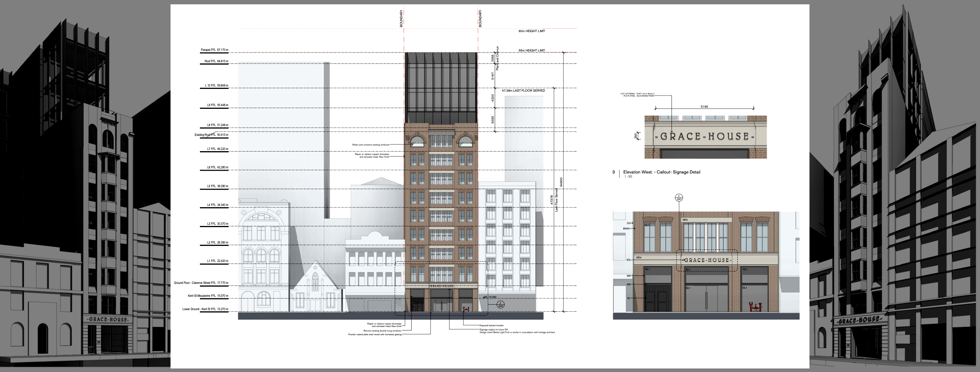This screenshot has height=372, width=980.
Task: Click 'Powder coated plate steel reveal' note
Action: pos(375,334)
